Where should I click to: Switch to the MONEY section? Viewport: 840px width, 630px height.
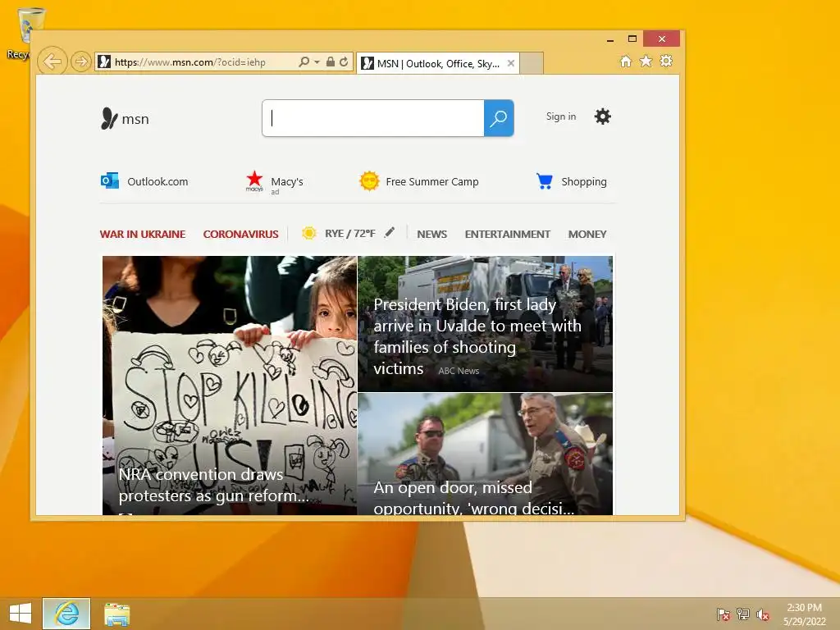point(587,234)
